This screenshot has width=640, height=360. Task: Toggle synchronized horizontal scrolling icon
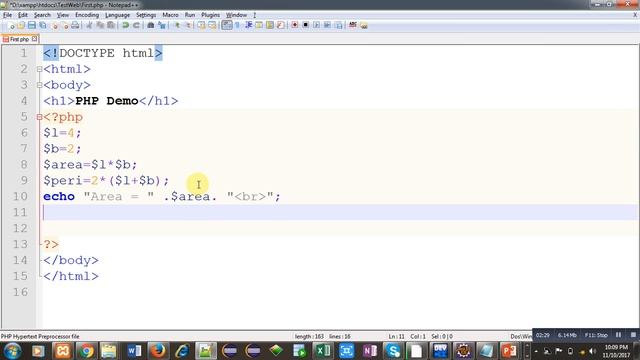[x=212, y=25]
